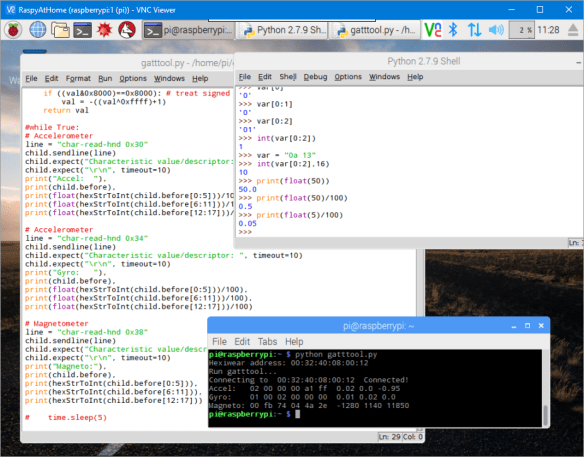Click the eject icon in the panel
The height and width of the screenshot is (457, 584).
click(x=573, y=30)
